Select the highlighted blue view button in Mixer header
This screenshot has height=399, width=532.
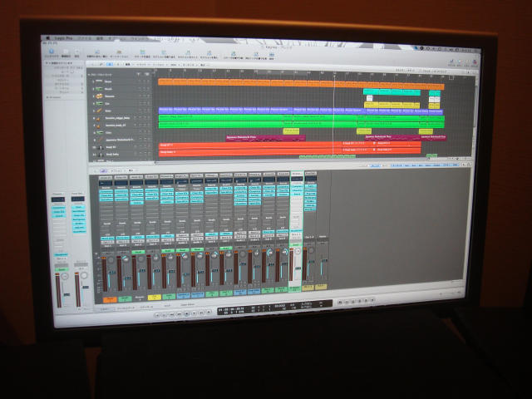pyautogui.click(x=375, y=166)
